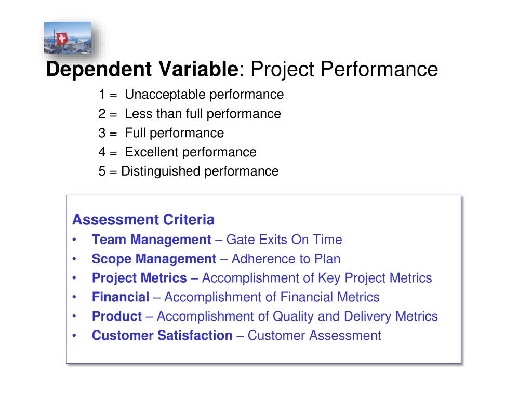Click the Product bold label
The image size is (532, 399).
click(x=117, y=316)
